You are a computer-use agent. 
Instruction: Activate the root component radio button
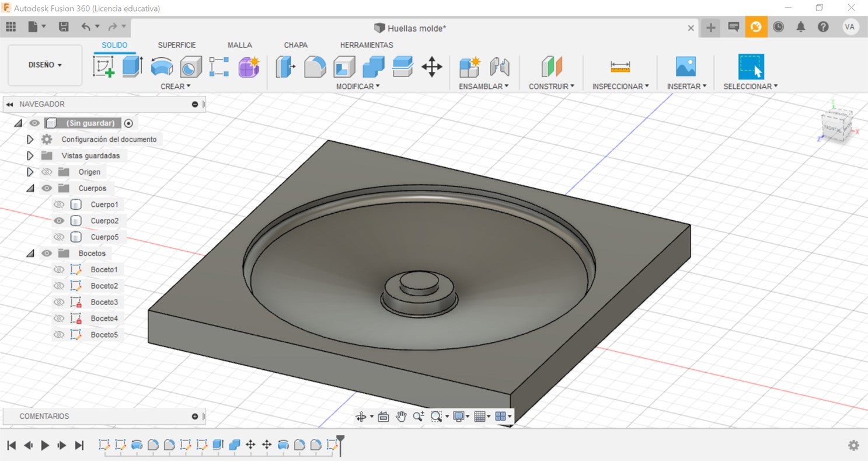[x=128, y=123]
